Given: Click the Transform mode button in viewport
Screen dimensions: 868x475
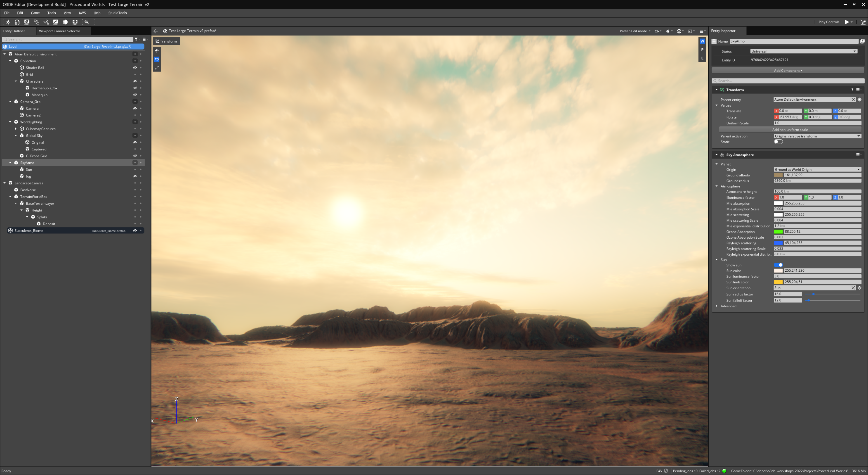Looking at the screenshot, I should point(166,41).
